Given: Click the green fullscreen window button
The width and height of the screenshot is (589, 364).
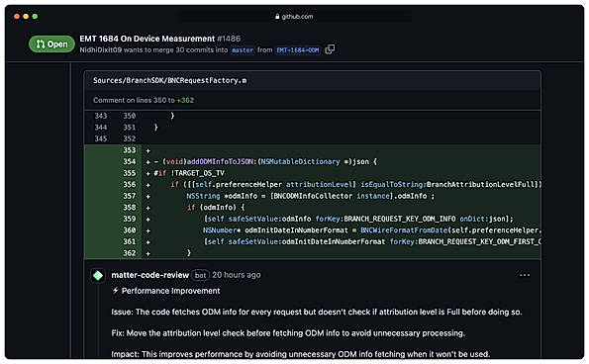Looking at the screenshot, I should (x=35, y=17).
